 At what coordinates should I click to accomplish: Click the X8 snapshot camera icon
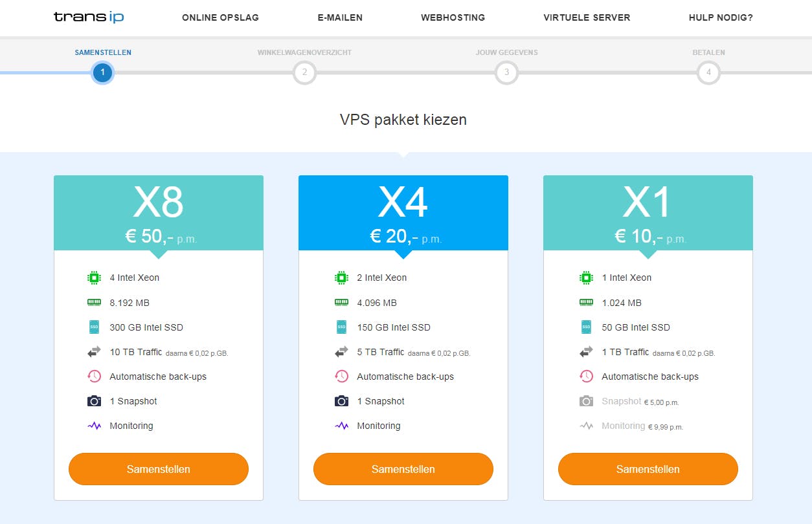coord(95,401)
